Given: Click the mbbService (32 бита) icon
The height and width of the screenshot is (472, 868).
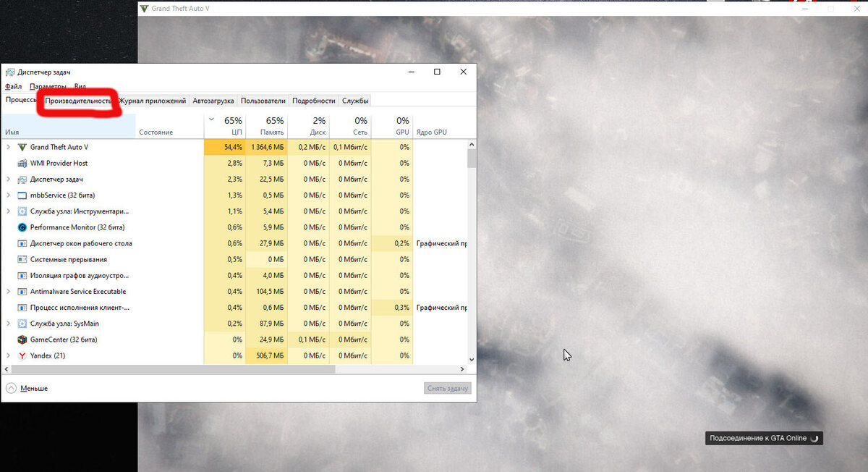Looking at the screenshot, I should pyautogui.click(x=22, y=195).
